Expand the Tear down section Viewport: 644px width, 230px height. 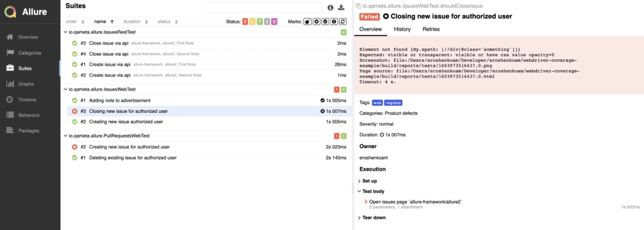(372, 217)
